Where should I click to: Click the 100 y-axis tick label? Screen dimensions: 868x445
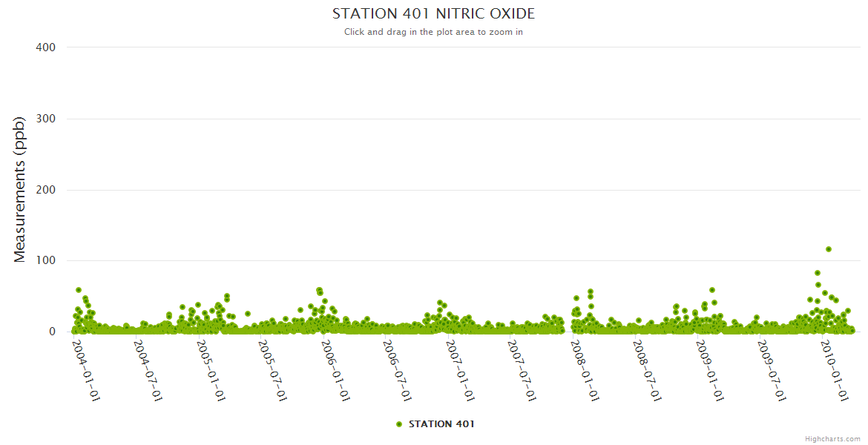tap(46, 261)
